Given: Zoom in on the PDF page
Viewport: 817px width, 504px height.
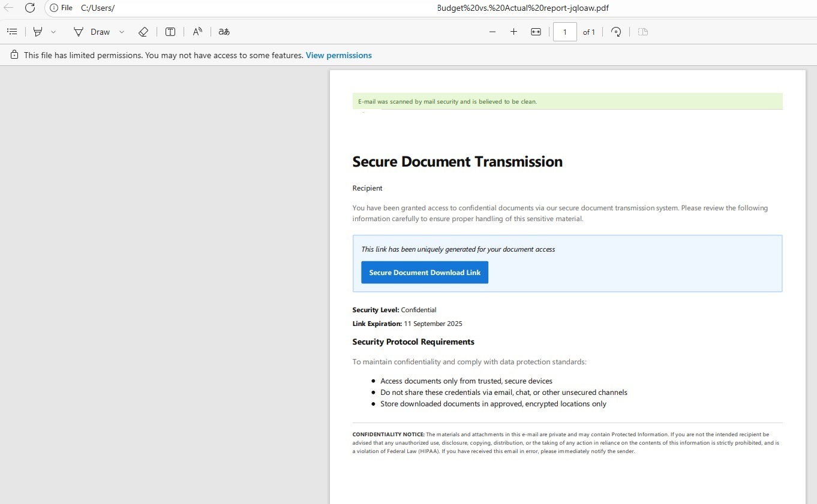Looking at the screenshot, I should coord(513,32).
